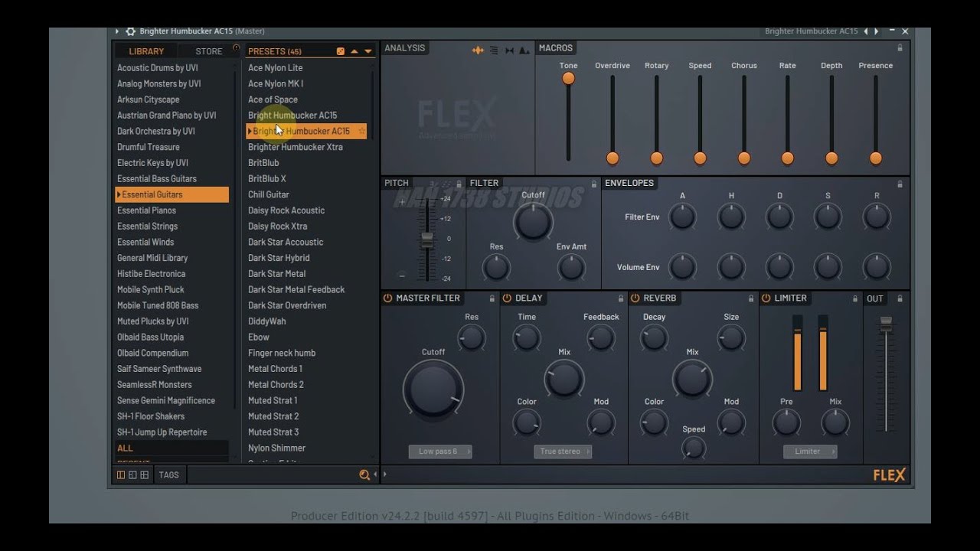Switch to single-column browser layout icon
The width and height of the screenshot is (980, 551).
pyautogui.click(x=121, y=475)
